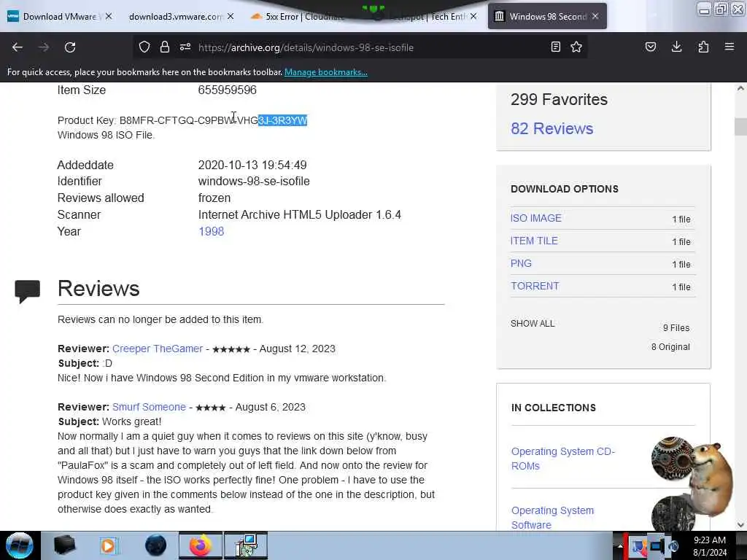This screenshot has height=560, width=747.
Task: Launch the media player taskbar icon
Action: pos(109,545)
